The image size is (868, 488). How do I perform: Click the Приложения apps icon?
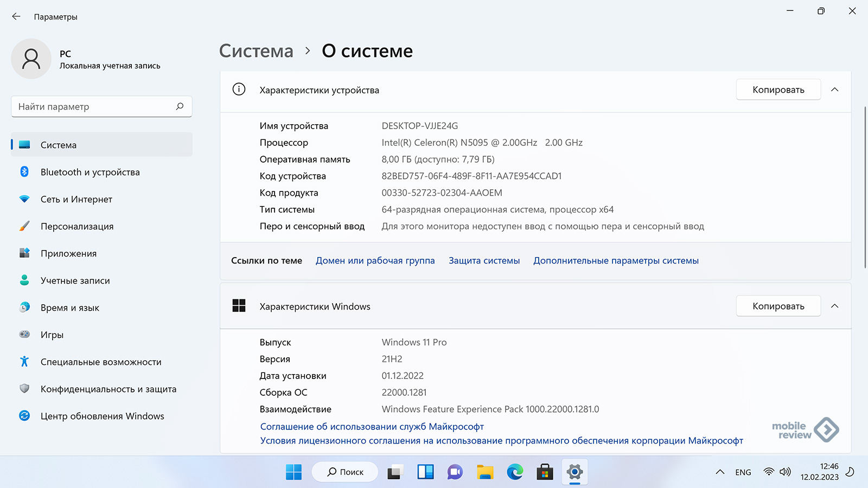tap(24, 253)
